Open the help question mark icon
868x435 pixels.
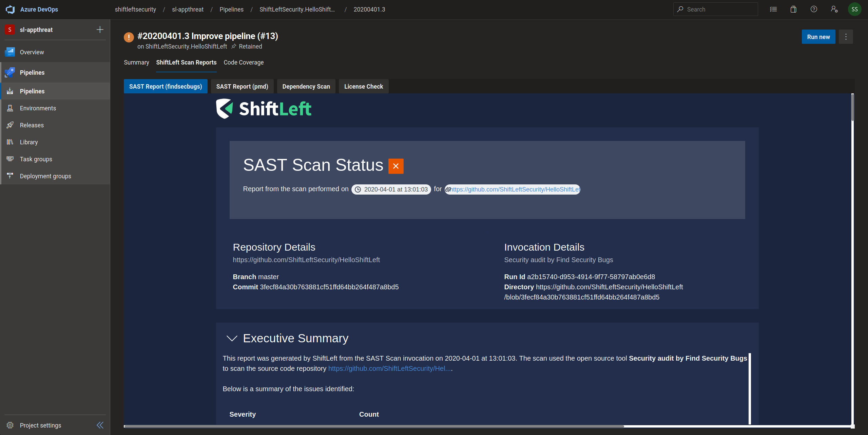pos(814,10)
